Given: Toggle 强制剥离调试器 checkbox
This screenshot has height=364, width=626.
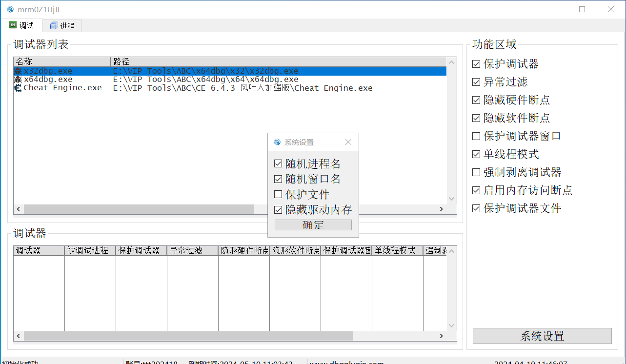Looking at the screenshot, I should (476, 172).
